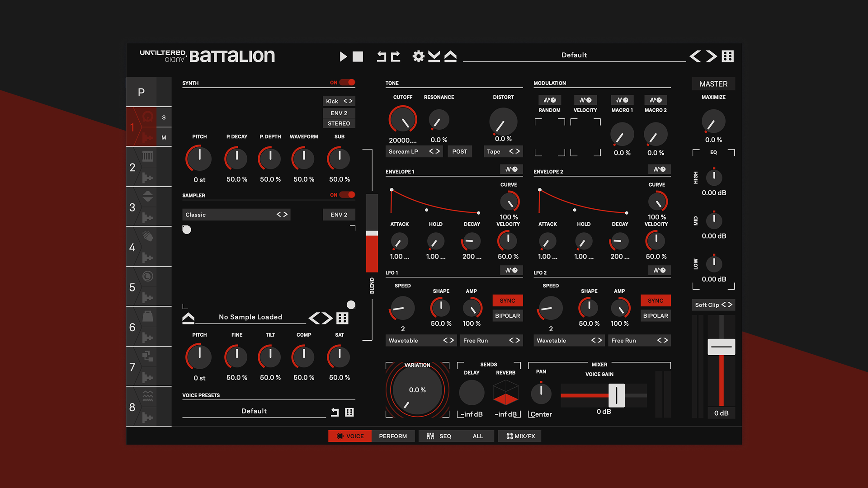Toggle the Sampler ON switch
Viewport: 868px width, 488px height.
[347, 195]
